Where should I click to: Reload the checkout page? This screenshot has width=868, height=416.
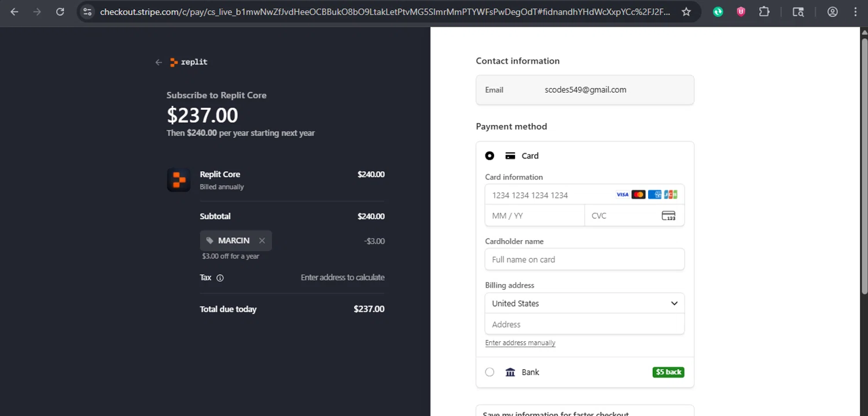(x=60, y=12)
